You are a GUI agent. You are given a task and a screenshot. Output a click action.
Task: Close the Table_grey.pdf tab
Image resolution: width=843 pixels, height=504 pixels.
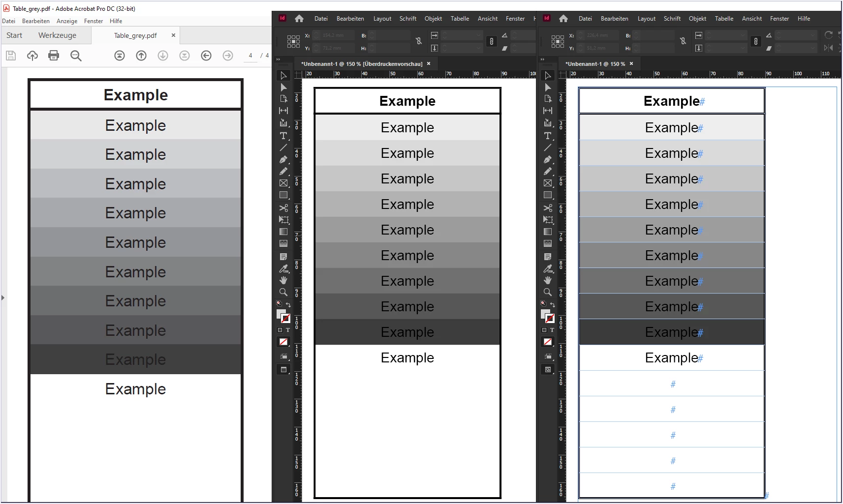tap(173, 35)
